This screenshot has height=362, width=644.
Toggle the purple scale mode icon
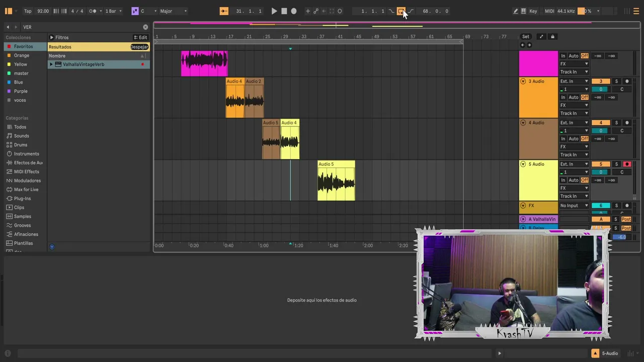click(x=135, y=11)
